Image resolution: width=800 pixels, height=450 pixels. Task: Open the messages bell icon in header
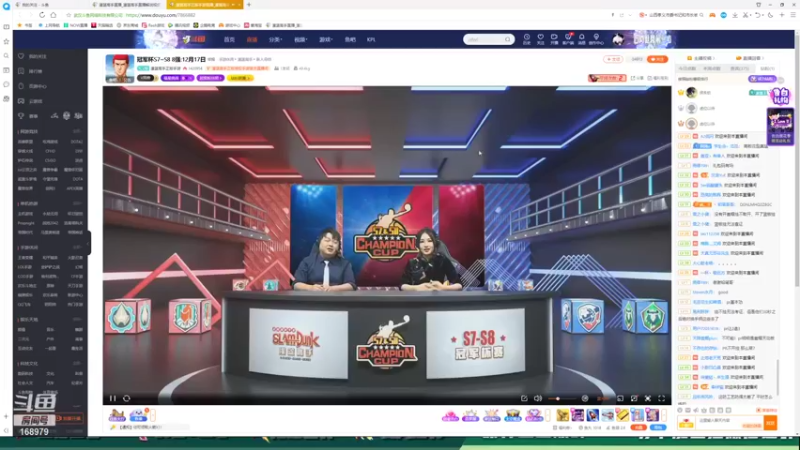pos(581,39)
